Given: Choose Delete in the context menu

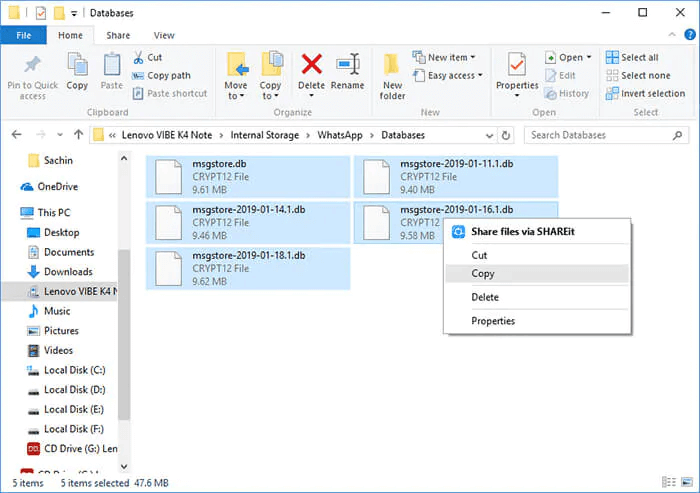Looking at the screenshot, I should pos(537,297).
